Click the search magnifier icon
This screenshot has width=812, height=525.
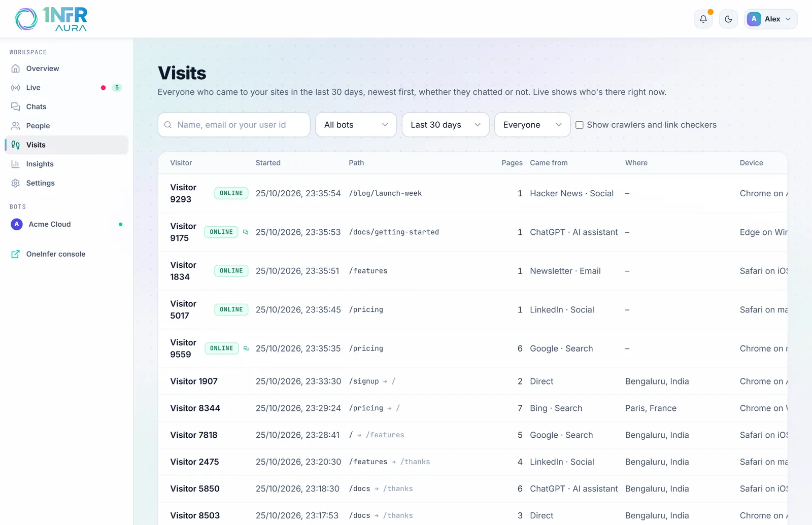click(168, 125)
